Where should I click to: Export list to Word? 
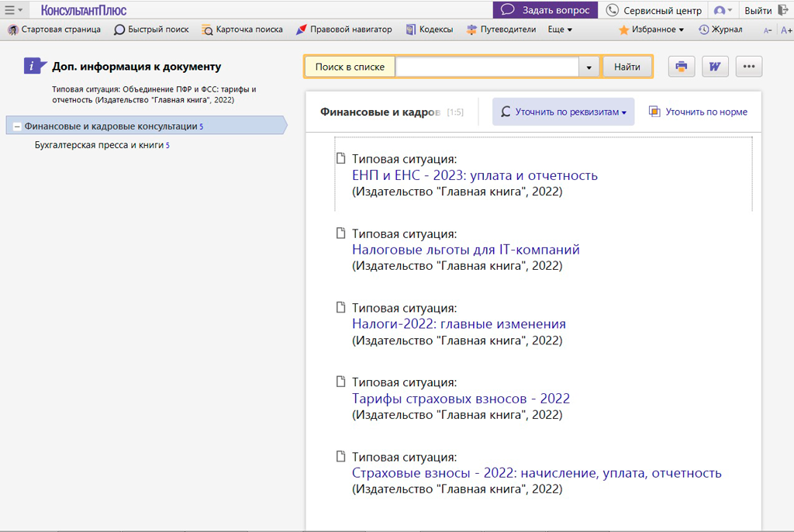[715, 67]
